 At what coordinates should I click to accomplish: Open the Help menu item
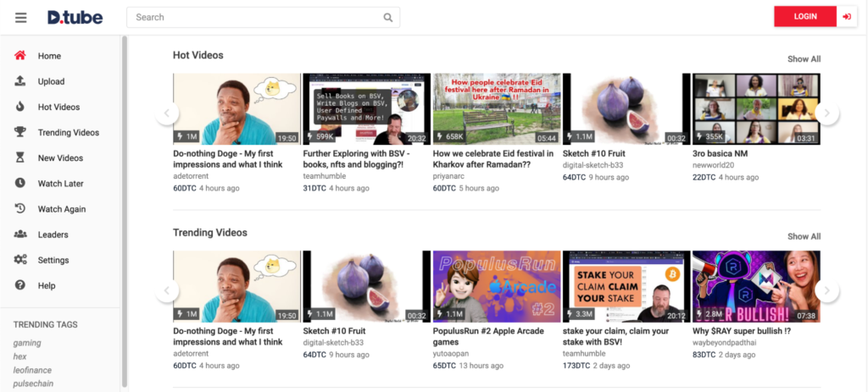click(47, 285)
